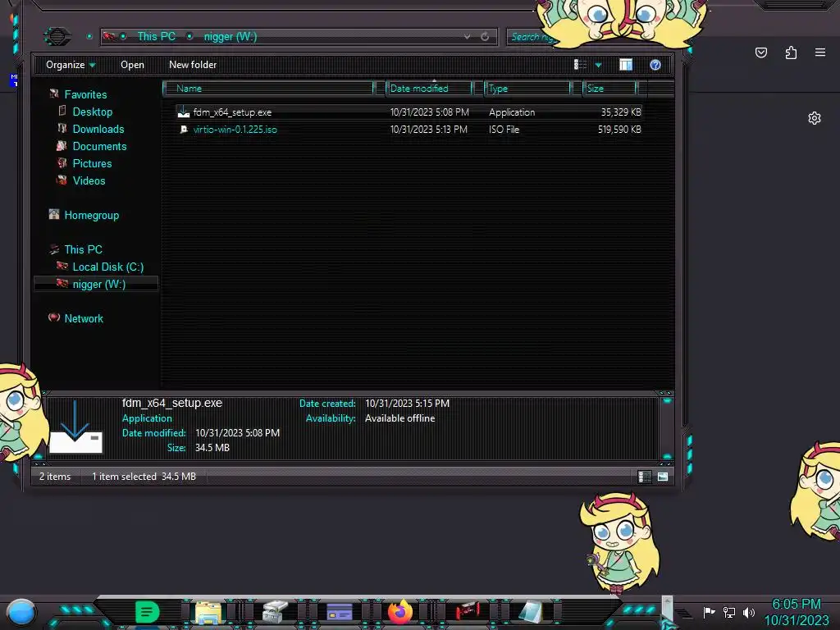The width and height of the screenshot is (840, 630).
Task: Sort files by the Size column
Action: (610, 89)
